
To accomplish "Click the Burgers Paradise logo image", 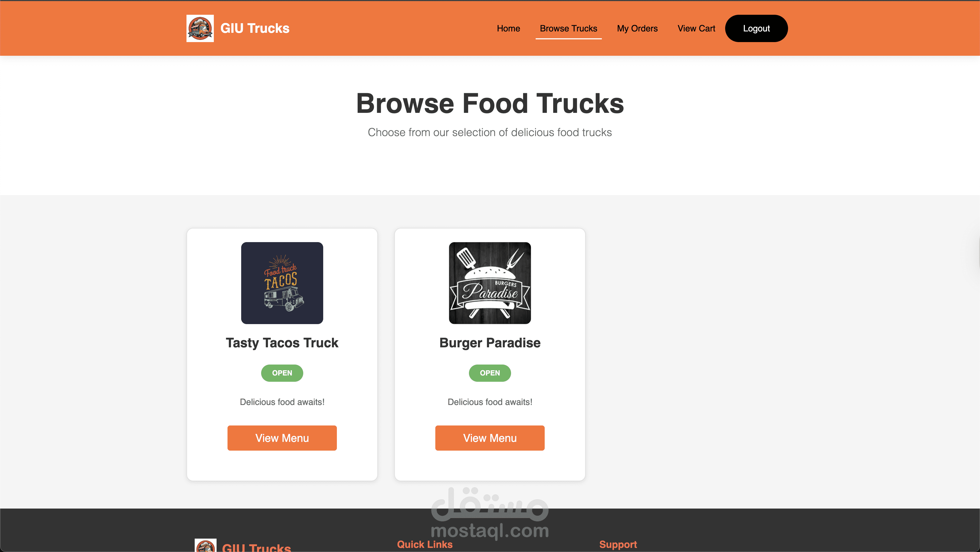I will (x=490, y=283).
